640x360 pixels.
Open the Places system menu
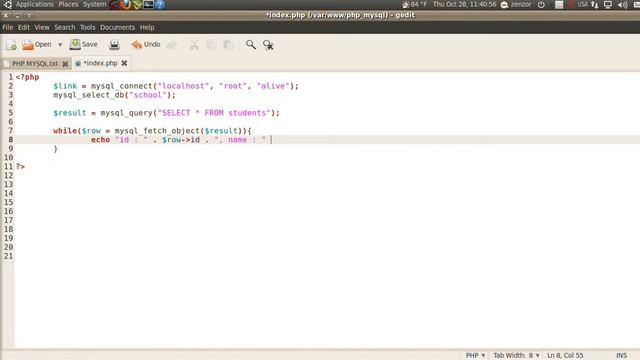[68, 4]
